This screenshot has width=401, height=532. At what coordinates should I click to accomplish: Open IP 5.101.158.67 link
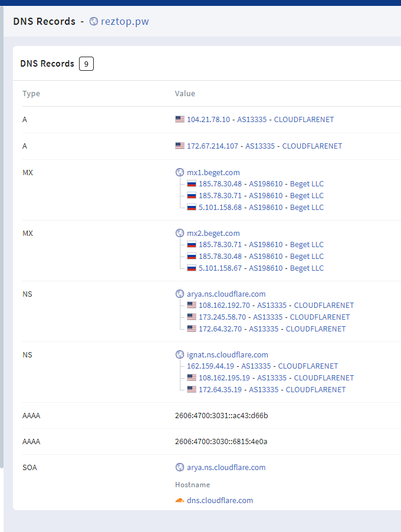coord(220,268)
